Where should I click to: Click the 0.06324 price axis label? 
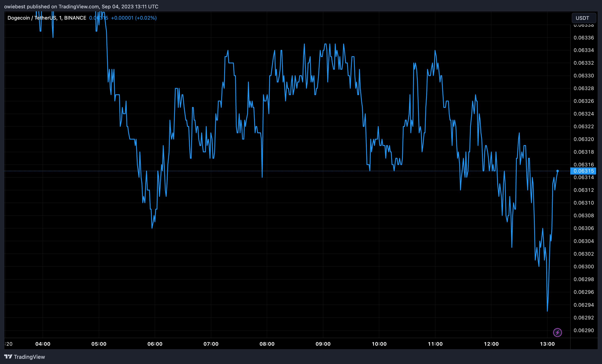[584, 114]
